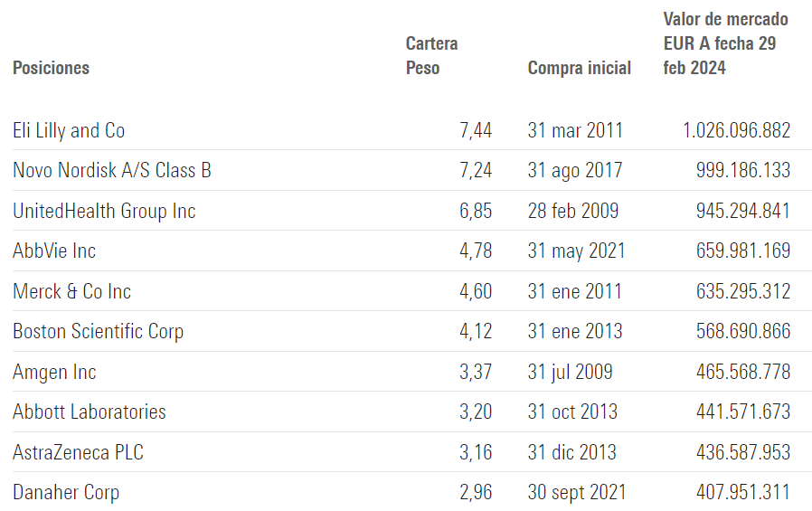Click the Cartera Peso column header
Image resolution: width=812 pixels, height=511 pixels.
(x=432, y=55)
